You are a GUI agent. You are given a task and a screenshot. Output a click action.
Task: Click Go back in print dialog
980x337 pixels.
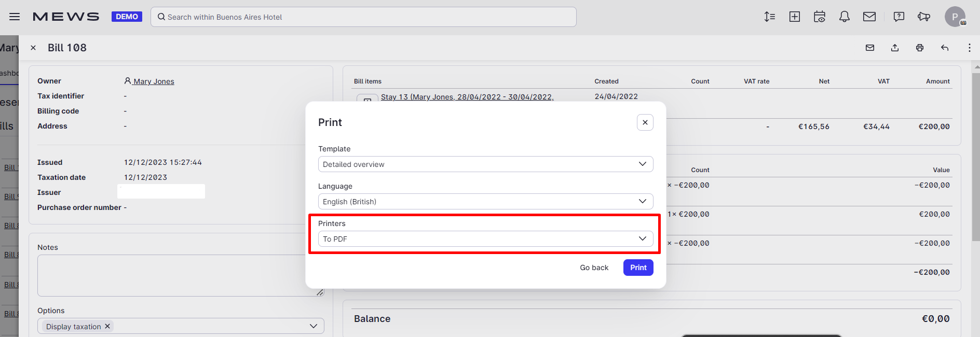coord(594,268)
